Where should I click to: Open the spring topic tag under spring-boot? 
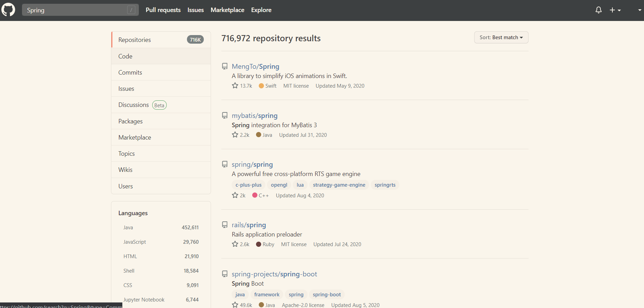click(296, 295)
